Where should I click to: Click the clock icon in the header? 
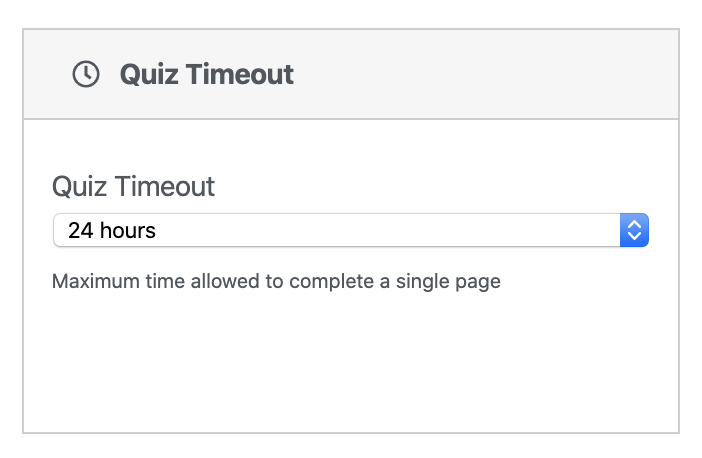pyautogui.click(x=86, y=74)
